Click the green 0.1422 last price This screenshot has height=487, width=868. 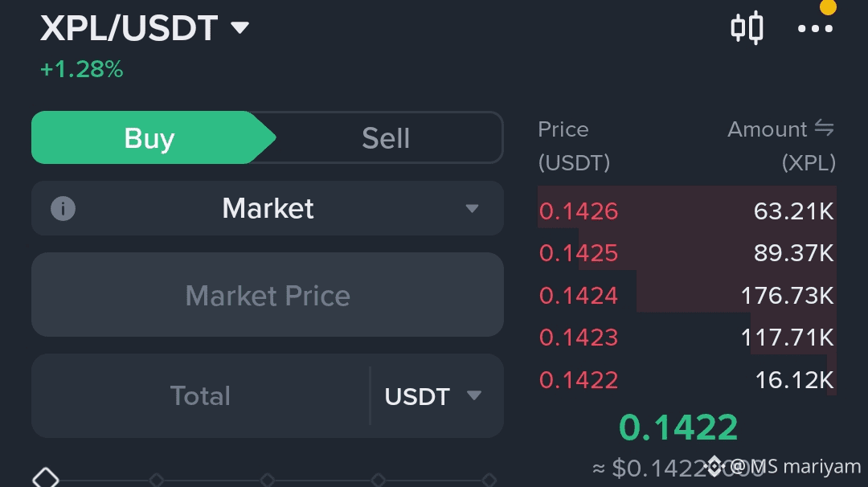[x=678, y=428]
